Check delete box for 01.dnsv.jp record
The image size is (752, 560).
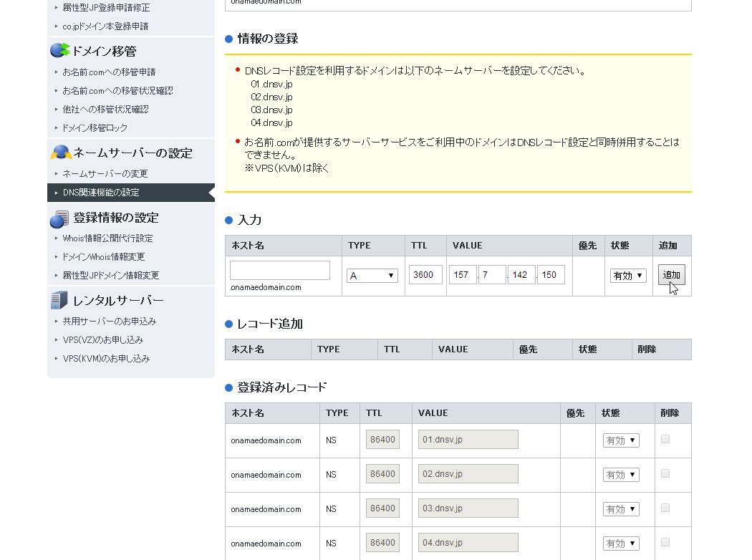(665, 439)
